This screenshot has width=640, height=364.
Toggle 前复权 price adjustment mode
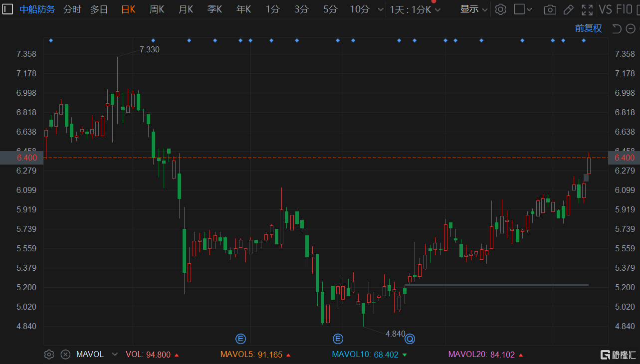coord(588,28)
